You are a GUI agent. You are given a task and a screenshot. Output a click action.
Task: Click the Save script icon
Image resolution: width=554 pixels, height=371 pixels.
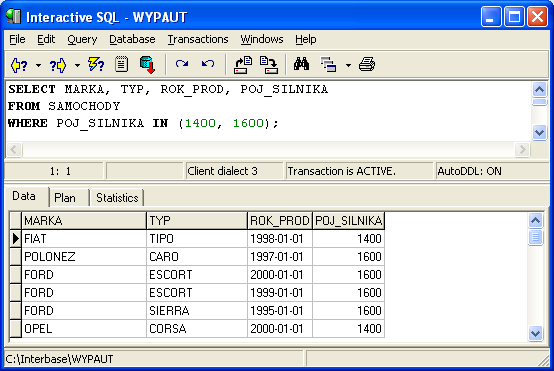[x=269, y=65]
